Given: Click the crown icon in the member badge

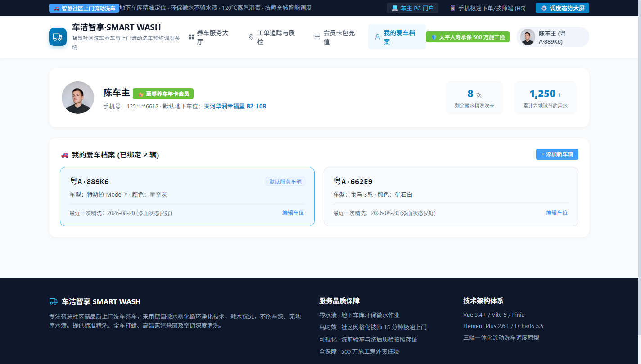Looking at the screenshot, I should pyautogui.click(x=140, y=94).
